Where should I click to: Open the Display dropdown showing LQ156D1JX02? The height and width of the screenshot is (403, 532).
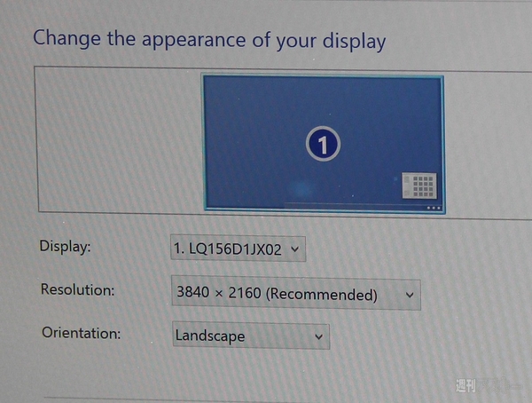(238, 249)
